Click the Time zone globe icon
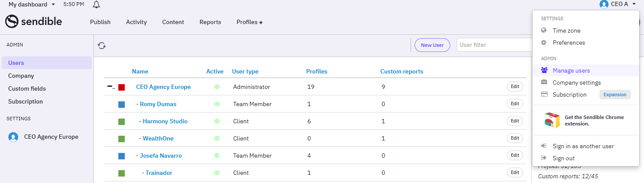Image resolution: width=644 pixels, height=183 pixels. pyautogui.click(x=544, y=30)
